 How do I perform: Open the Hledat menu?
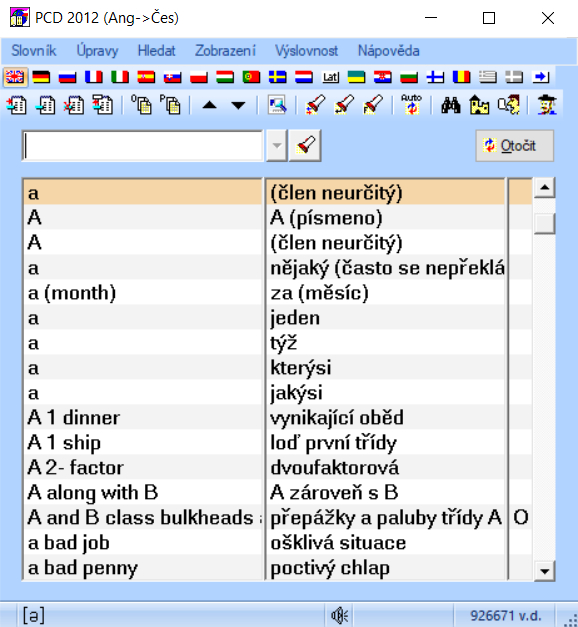point(156,51)
